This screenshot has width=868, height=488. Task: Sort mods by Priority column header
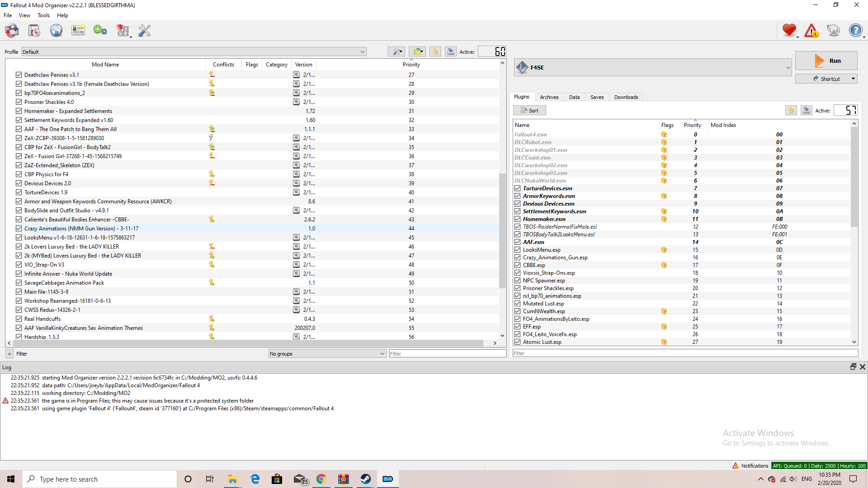[x=411, y=64]
